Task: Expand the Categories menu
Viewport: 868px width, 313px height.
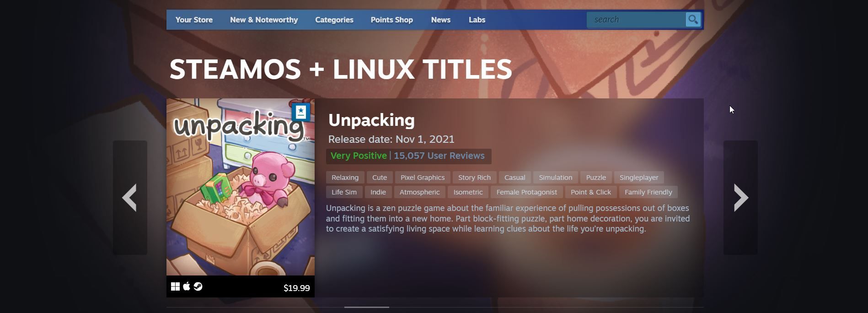Action: (x=334, y=20)
